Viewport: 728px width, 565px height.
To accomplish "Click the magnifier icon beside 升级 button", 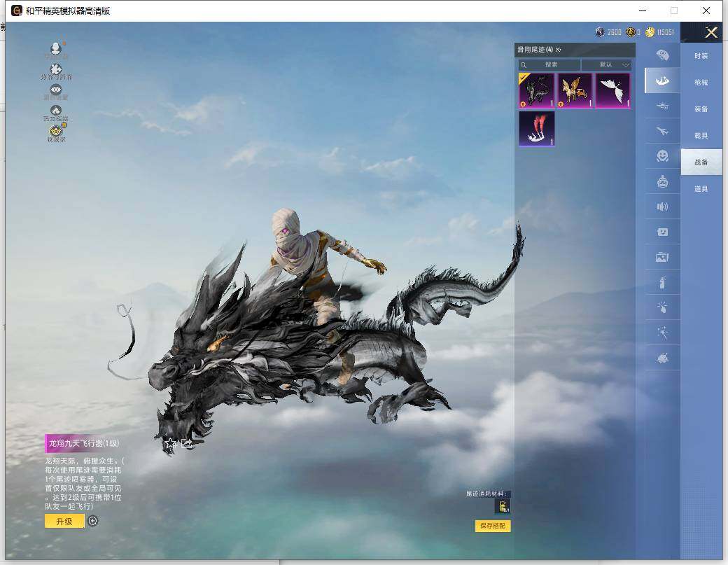I will (x=92, y=521).
